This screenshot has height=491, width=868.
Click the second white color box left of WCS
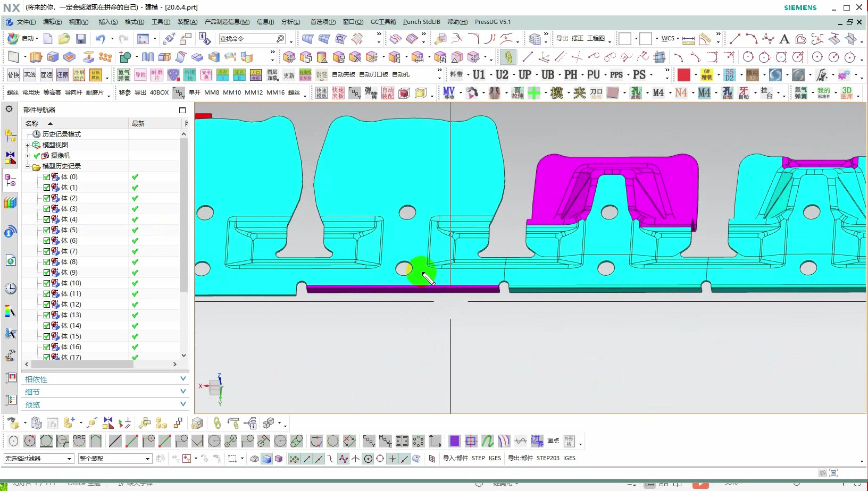[x=646, y=39]
